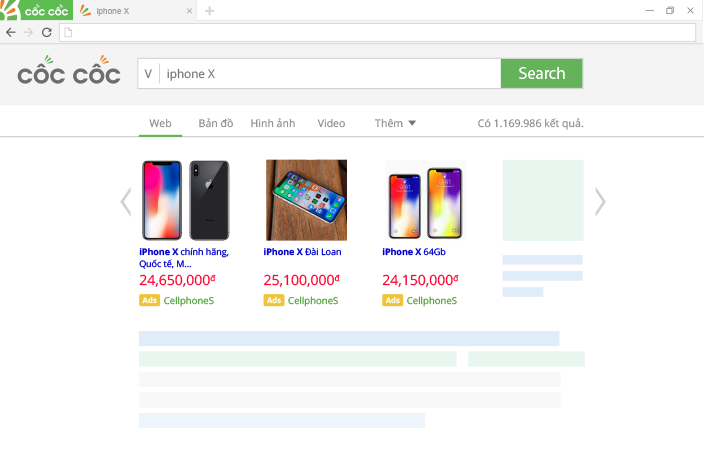The height and width of the screenshot is (455, 704).
Task: Open the V dropdown in search box
Action: tap(148, 74)
